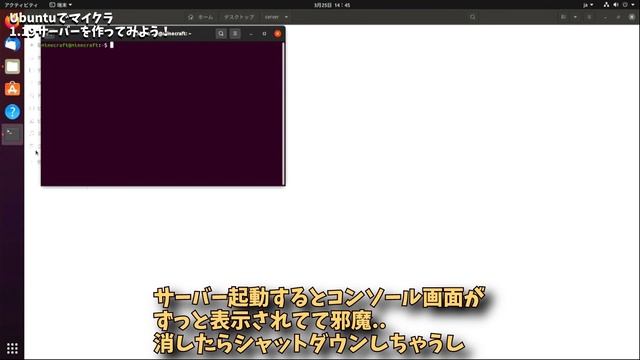
Task: Click the terminal window scrollbar
Action: [283, 113]
